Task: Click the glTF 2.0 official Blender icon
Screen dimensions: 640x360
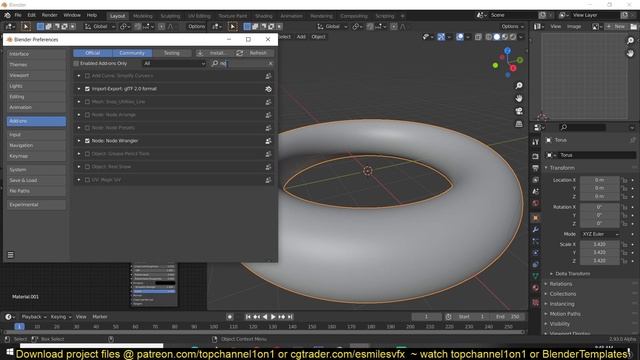Action: [268, 89]
